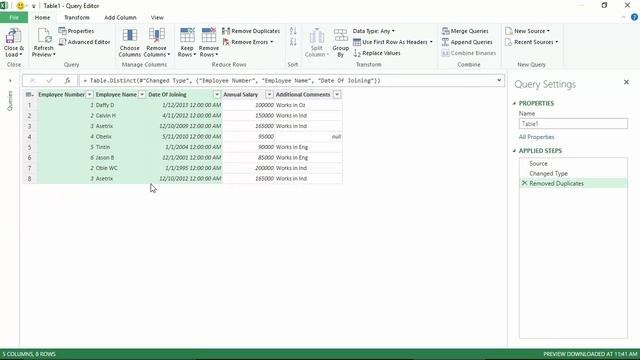Expand the formula bar dropdown arrow

coord(499,80)
